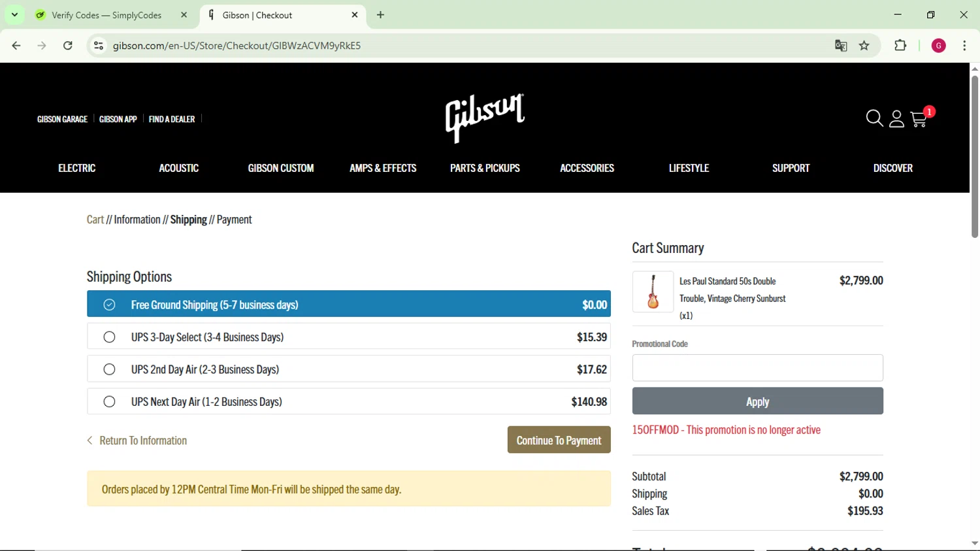Click the browser address bar URL
Viewport: 980px width, 551px height.
pyautogui.click(x=237, y=46)
